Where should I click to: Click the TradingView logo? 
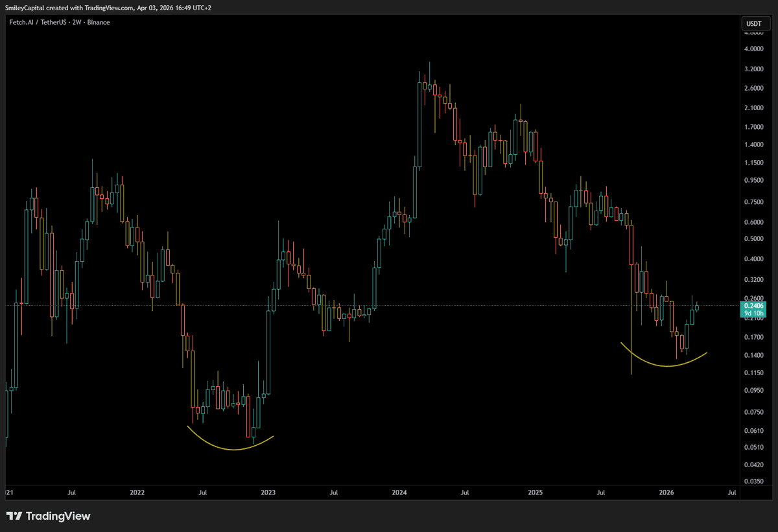pos(49,516)
